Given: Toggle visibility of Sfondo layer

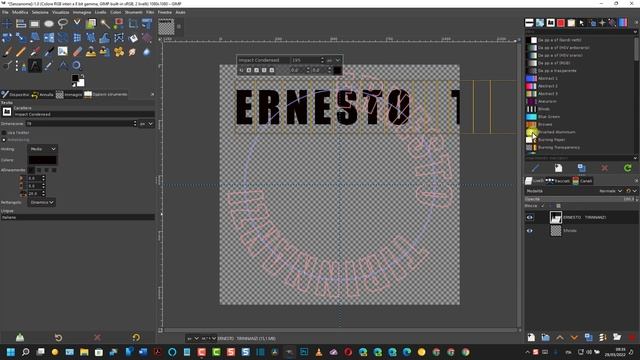Looking at the screenshot, I should (530, 231).
